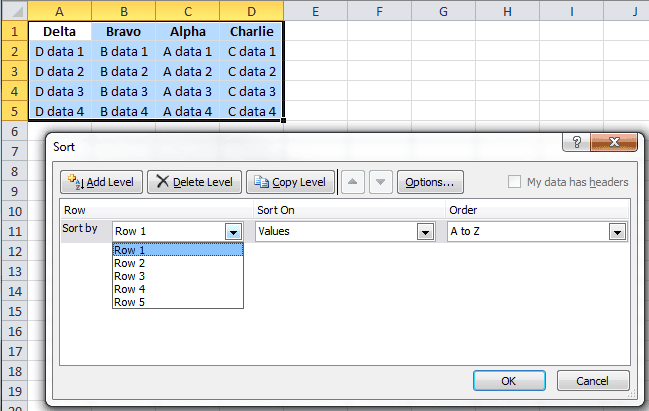Click the cell containing Charlie
Image resolution: width=649 pixels, height=411 pixels.
[x=252, y=31]
